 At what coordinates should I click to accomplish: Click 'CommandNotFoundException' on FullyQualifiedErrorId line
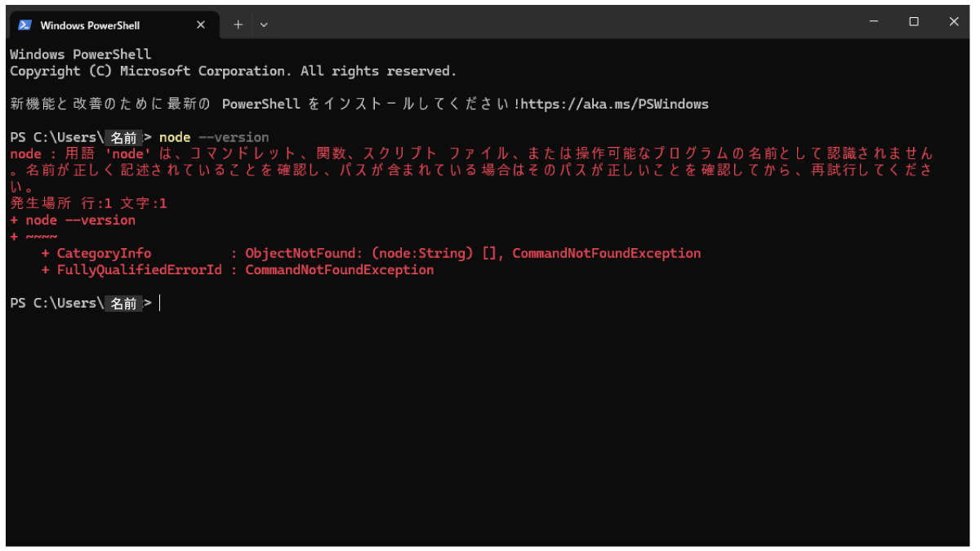pos(339,269)
